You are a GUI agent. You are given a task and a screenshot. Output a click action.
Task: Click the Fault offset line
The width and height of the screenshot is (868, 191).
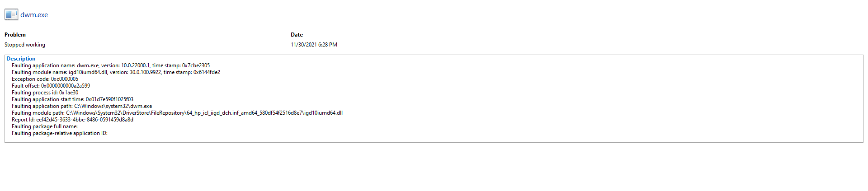pos(51,86)
